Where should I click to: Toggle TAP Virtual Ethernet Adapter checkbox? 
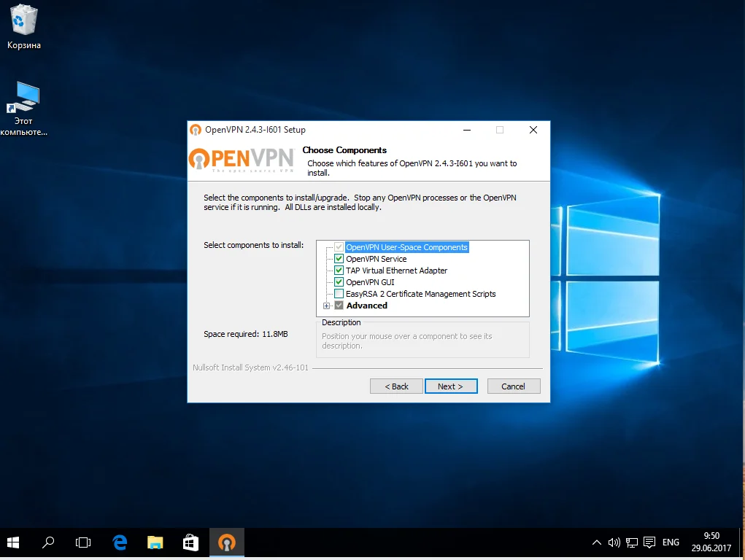[x=339, y=271]
